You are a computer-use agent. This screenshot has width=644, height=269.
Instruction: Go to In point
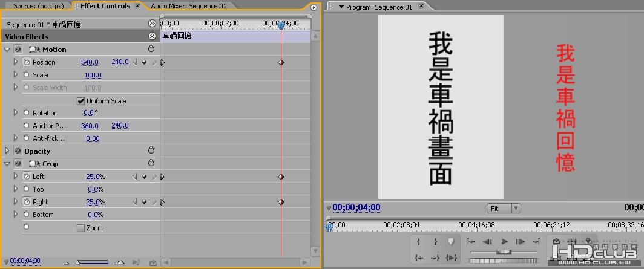tap(418, 258)
